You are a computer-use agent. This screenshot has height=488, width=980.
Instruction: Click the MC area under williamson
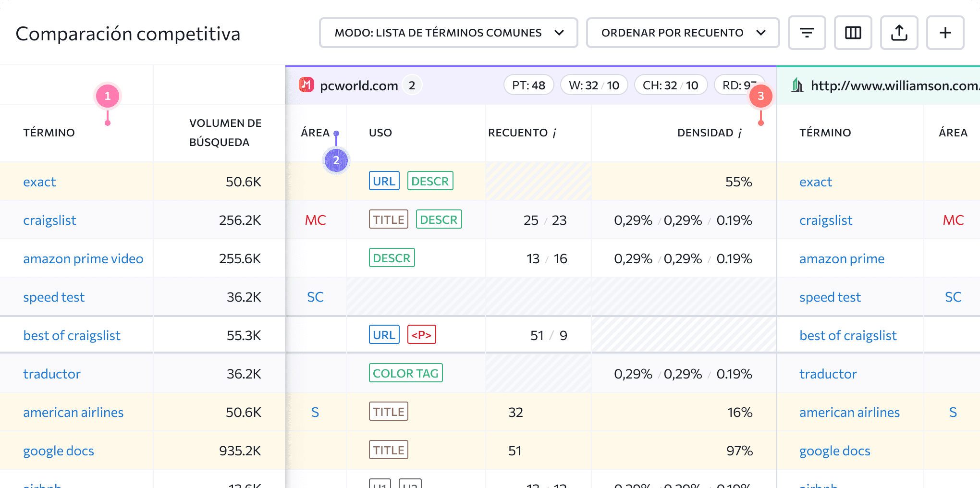tap(953, 220)
